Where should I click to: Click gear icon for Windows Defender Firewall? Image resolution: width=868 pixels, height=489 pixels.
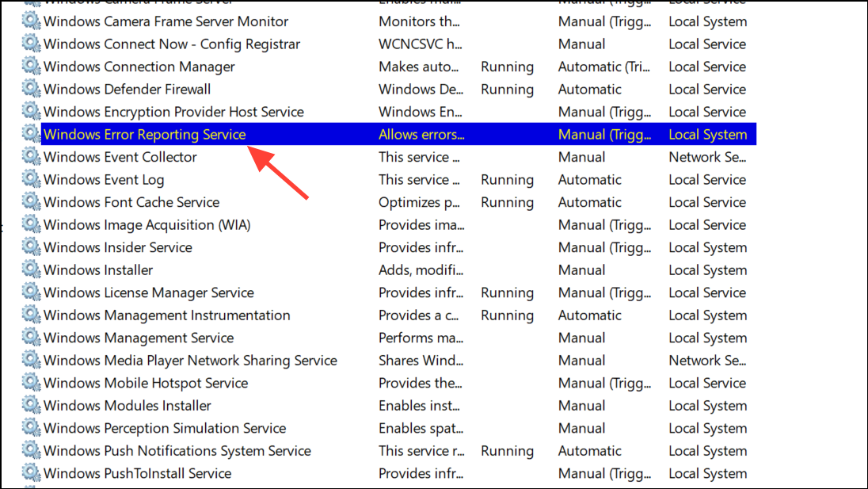(x=31, y=90)
